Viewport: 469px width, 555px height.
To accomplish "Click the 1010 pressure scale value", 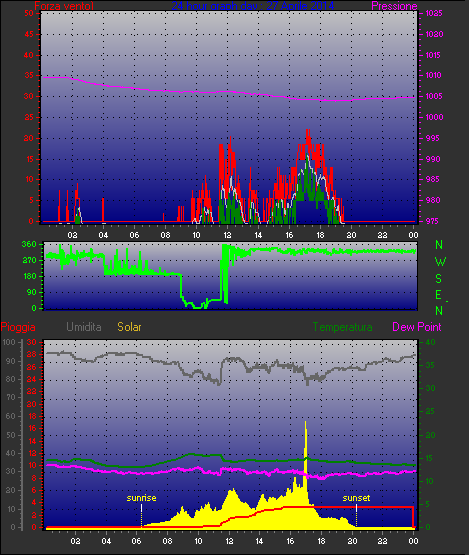I will [434, 75].
